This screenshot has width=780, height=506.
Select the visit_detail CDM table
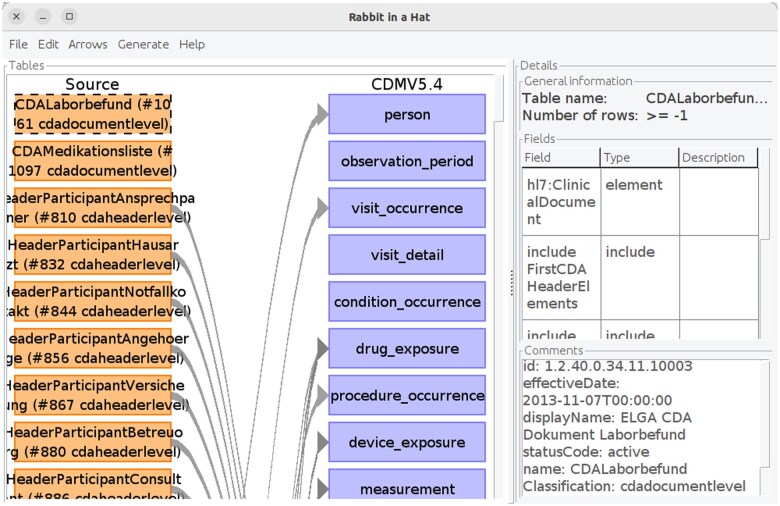pyautogui.click(x=407, y=254)
